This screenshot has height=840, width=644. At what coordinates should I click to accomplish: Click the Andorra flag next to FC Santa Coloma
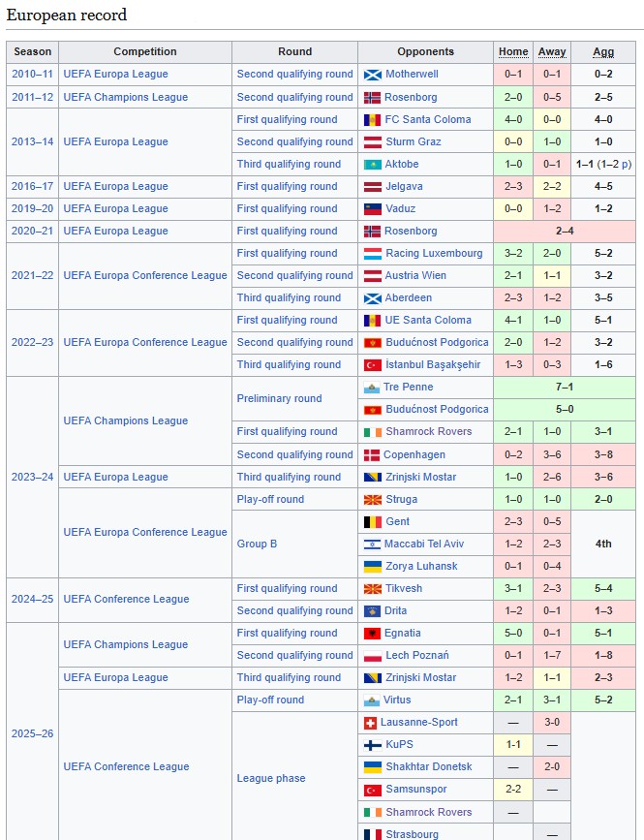373,120
